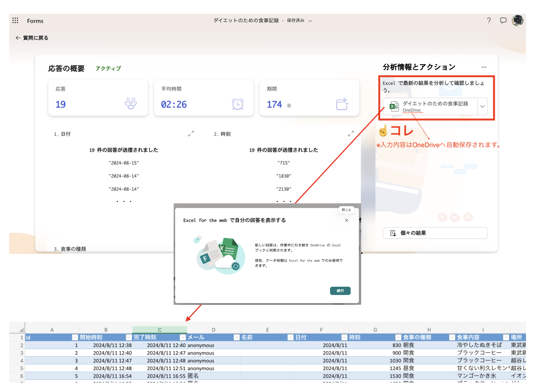
Task: Click the 19 responses count value
Action: [x=60, y=105]
